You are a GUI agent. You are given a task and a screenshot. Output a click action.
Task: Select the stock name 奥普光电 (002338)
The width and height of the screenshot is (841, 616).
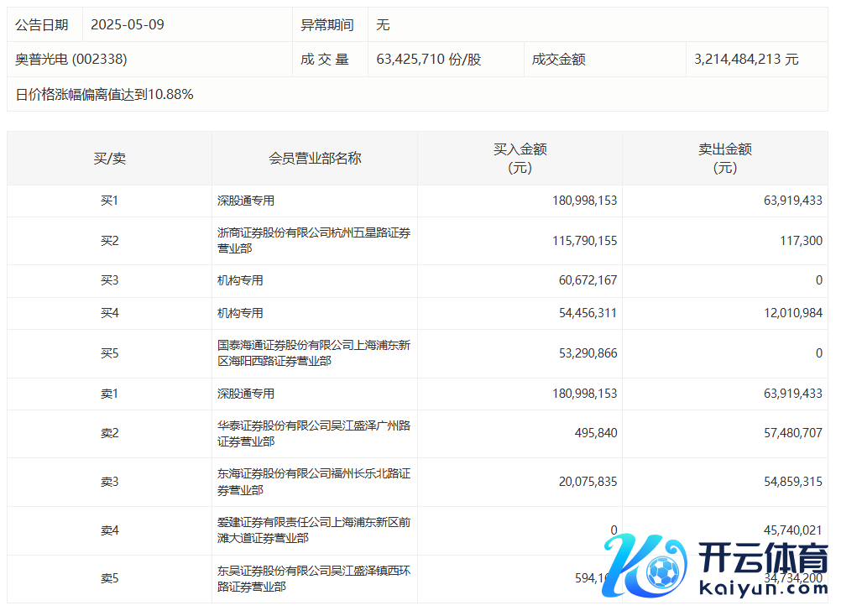(71, 60)
